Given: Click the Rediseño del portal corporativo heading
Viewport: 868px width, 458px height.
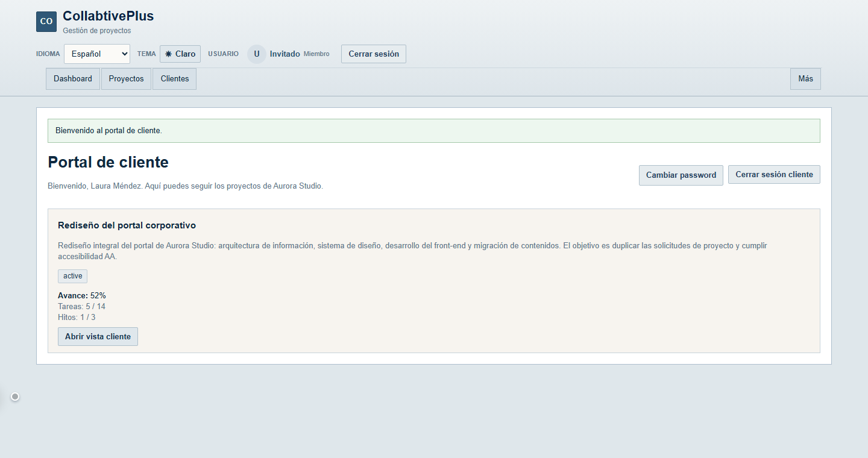Looking at the screenshot, I should pos(127,225).
